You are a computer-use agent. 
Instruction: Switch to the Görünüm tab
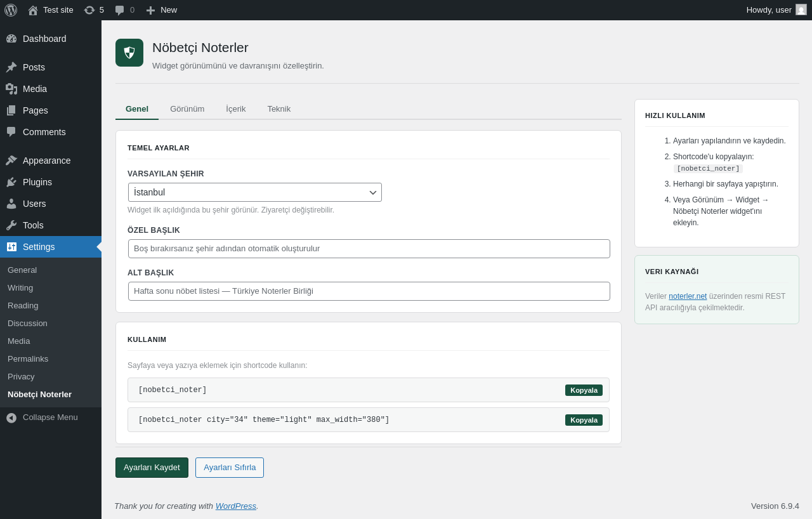coord(187,108)
